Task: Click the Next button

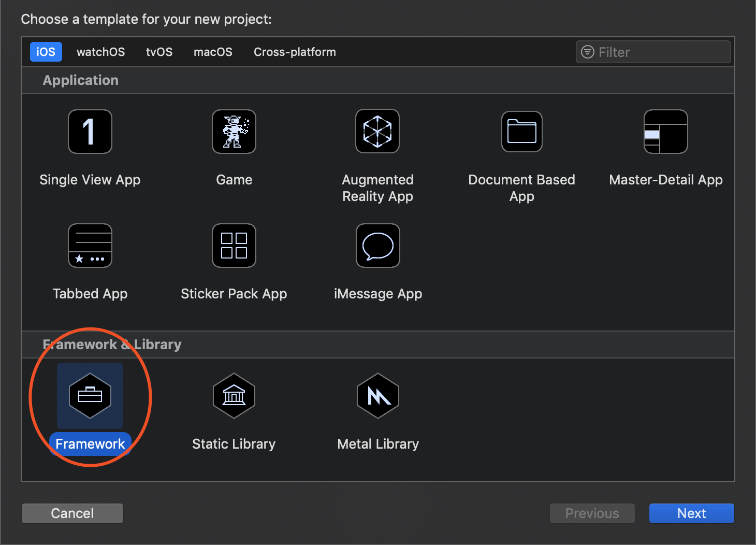Action: tap(691, 513)
